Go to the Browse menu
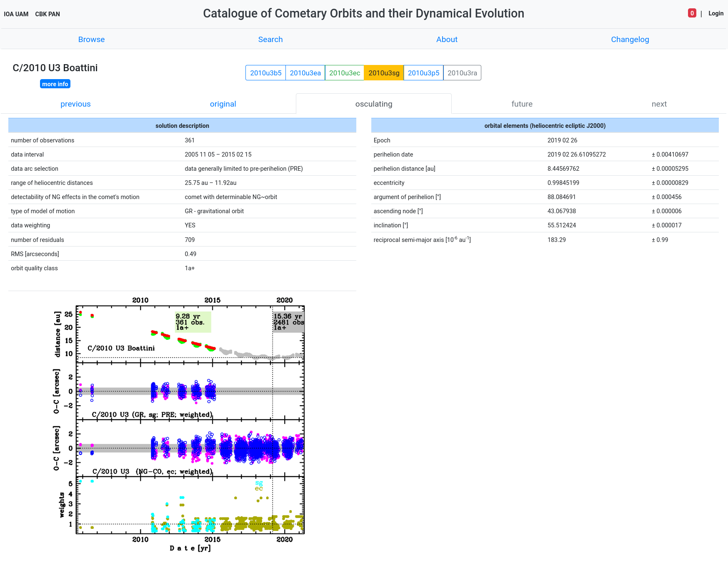 91,40
